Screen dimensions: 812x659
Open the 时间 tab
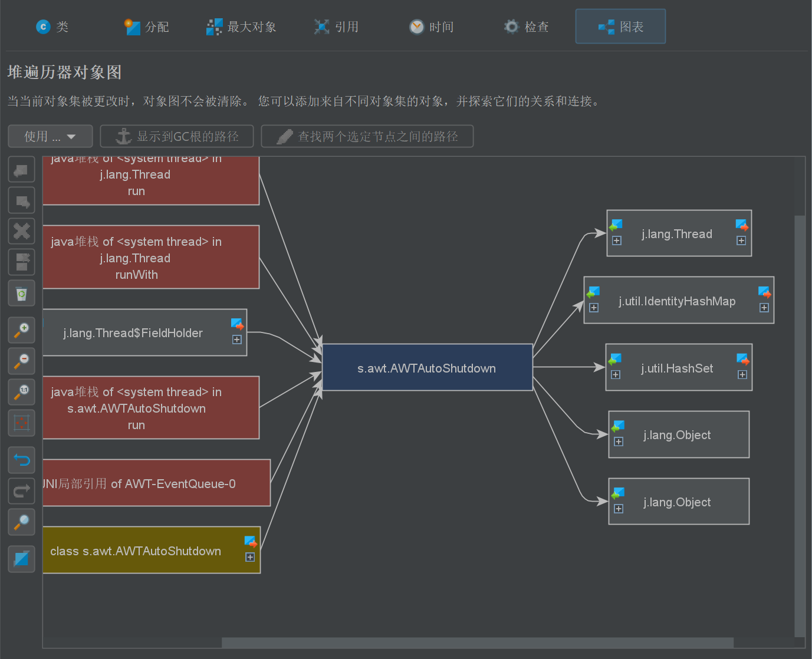tap(432, 27)
